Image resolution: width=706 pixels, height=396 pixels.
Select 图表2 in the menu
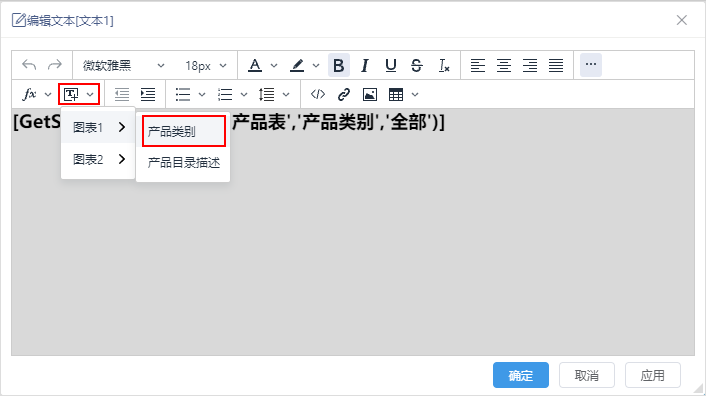coord(98,159)
